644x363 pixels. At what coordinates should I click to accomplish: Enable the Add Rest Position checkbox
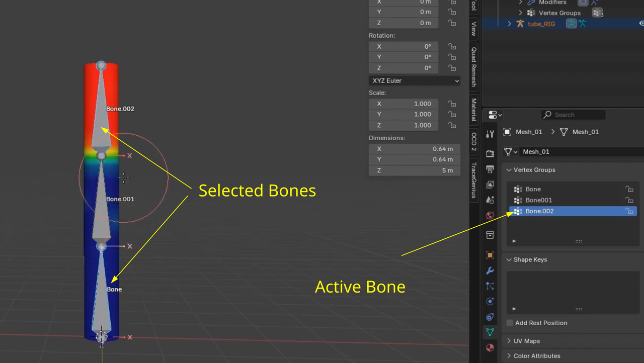coord(510,323)
